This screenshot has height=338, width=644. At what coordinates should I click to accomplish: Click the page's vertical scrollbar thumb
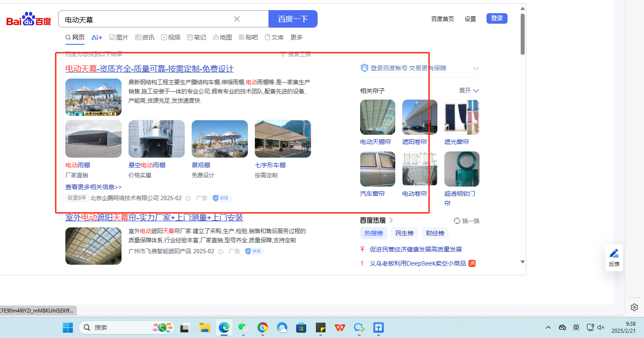click(522, 35)
